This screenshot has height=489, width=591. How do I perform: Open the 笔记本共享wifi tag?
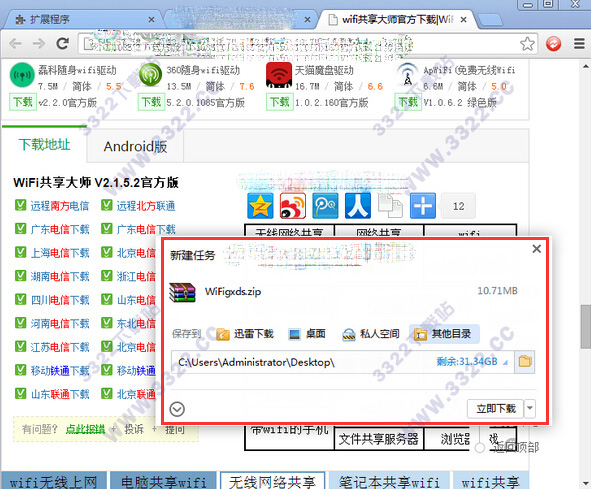tap(389, 481)
